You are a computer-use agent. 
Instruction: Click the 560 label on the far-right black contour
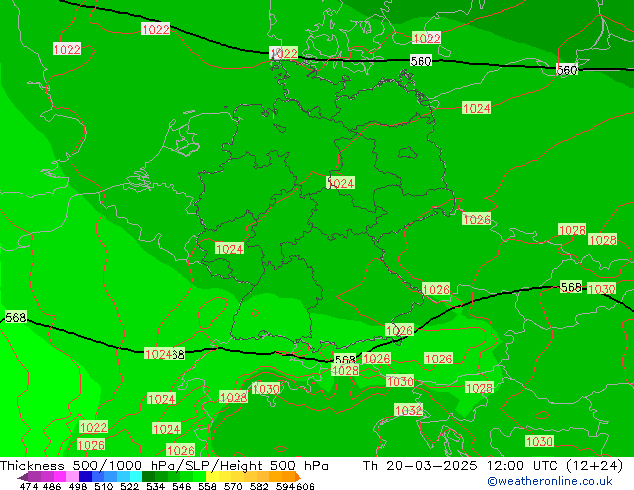tap(567, 70)
